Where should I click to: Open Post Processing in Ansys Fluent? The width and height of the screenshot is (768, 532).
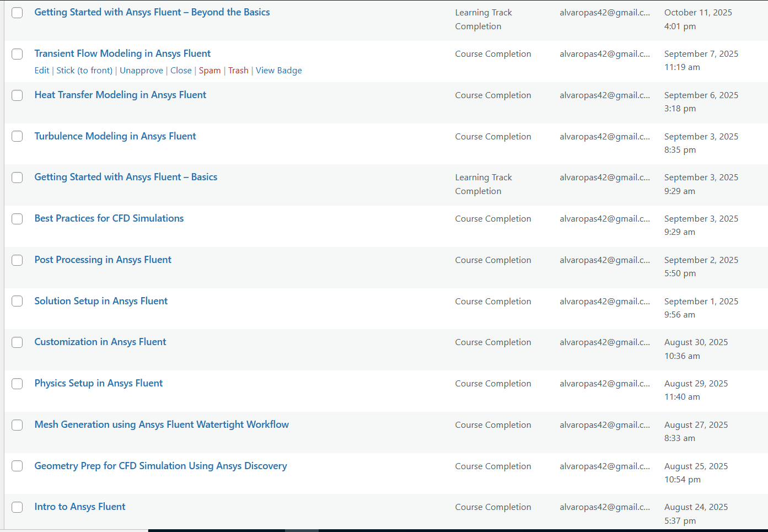[103, 260]
